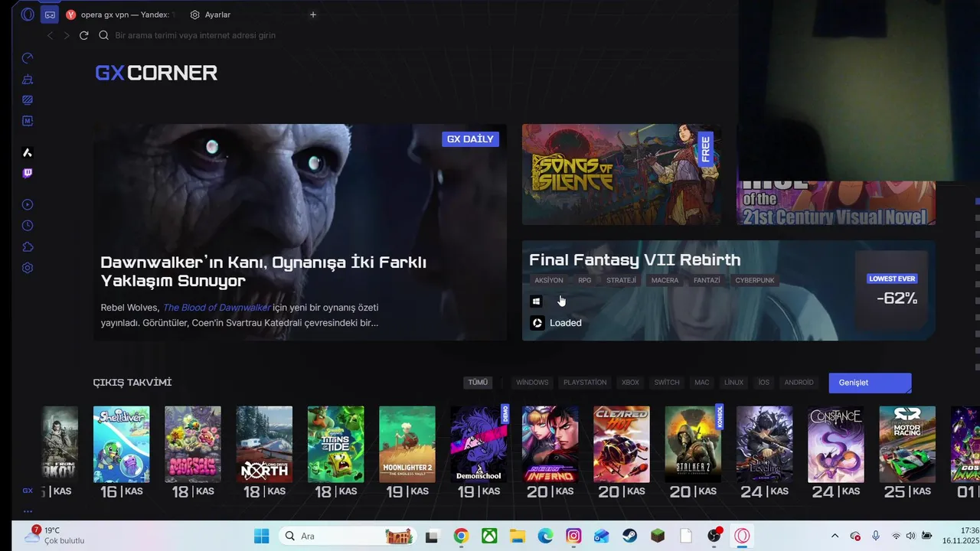Viewport: 980px width, 551px height.
Task: Open the Final Fantasy VII Rebirth deal title
Action: pyautogui.click(x=635, y=259)
